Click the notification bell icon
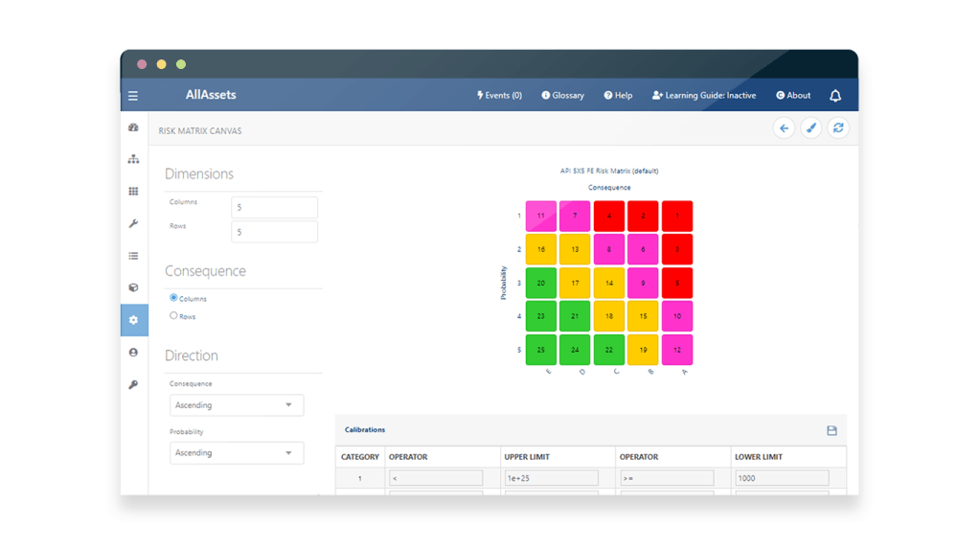The width and height of the screenshot is (980, 551). (x=835, y=96)
